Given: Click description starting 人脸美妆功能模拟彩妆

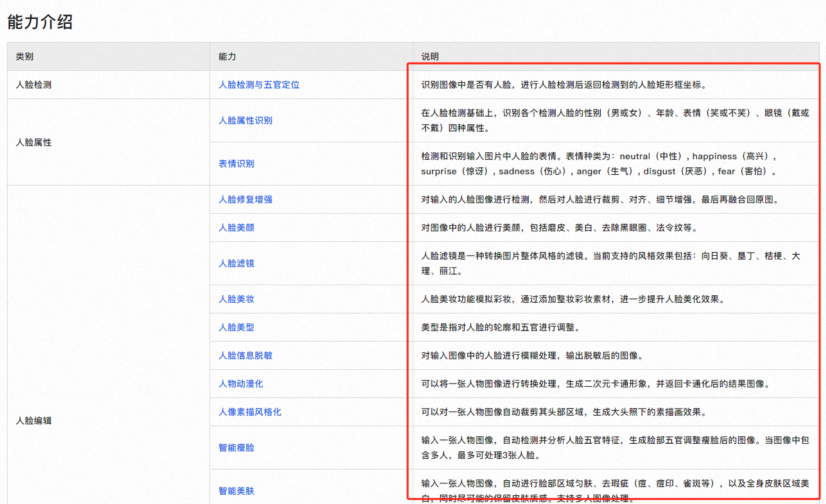Looking at the screenshot, I should pyautogui.click(x=573, y=299).
